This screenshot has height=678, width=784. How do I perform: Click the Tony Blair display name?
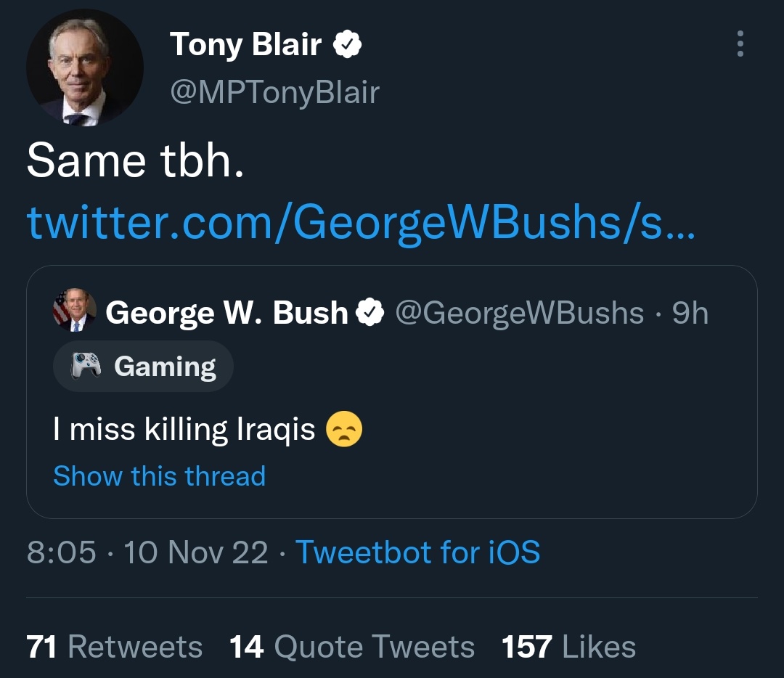(x=246, y=45)
